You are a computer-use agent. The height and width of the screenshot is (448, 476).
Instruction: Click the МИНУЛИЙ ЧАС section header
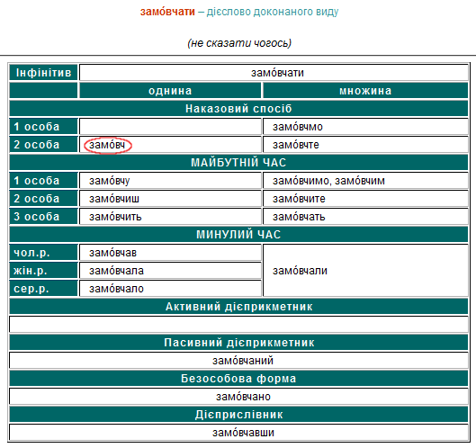point(238,234)
